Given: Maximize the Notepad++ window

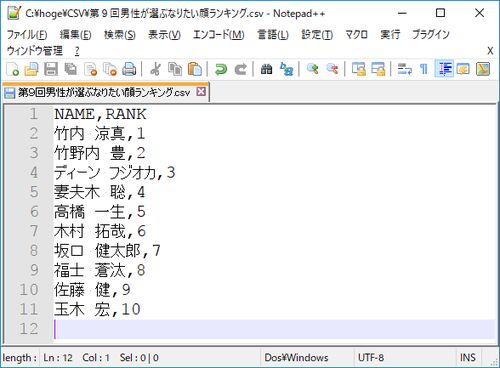Looking at the screenshot, I should point(441,13).
